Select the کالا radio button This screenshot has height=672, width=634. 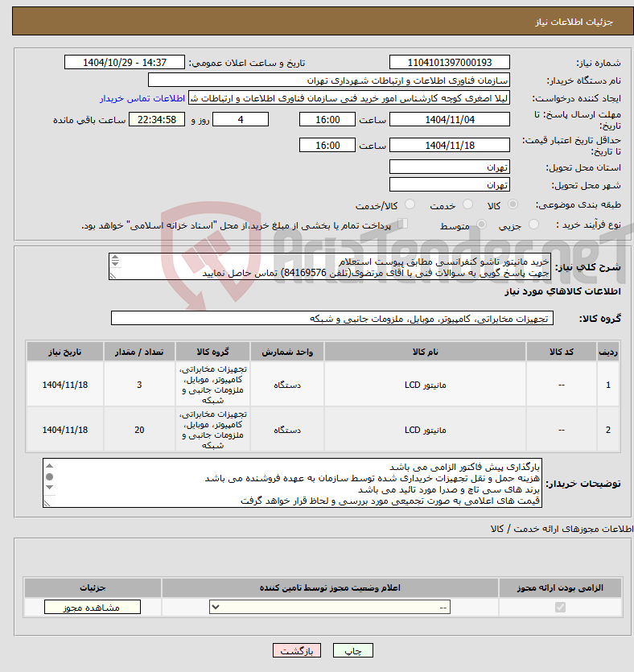click(x=513, y=204)
